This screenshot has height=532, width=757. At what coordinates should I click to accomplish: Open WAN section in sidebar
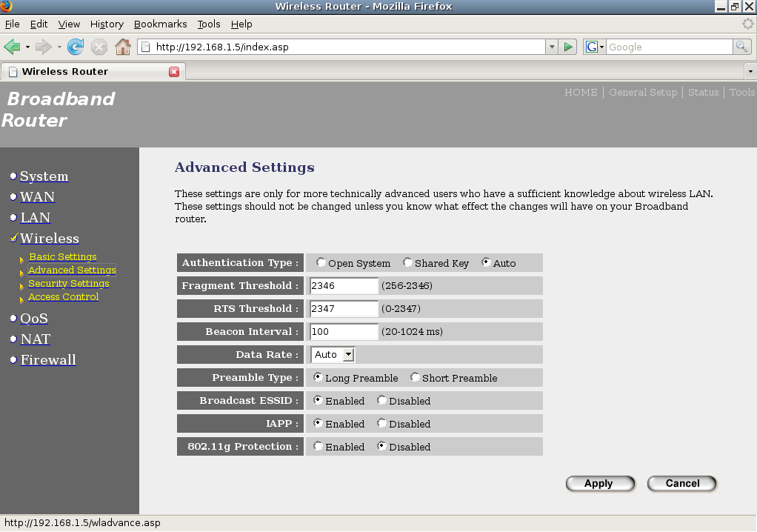[x=37, y=197]
